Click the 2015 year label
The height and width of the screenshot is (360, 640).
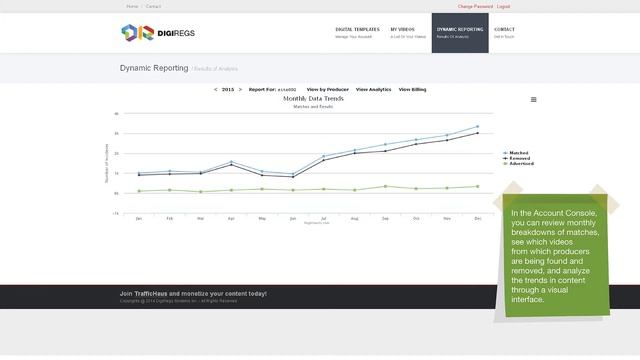[228, 89]
